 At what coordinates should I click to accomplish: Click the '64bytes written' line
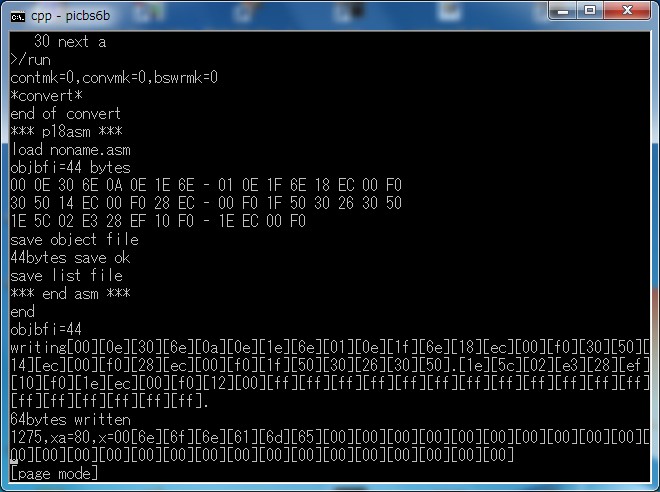click(x=70, y=420)
